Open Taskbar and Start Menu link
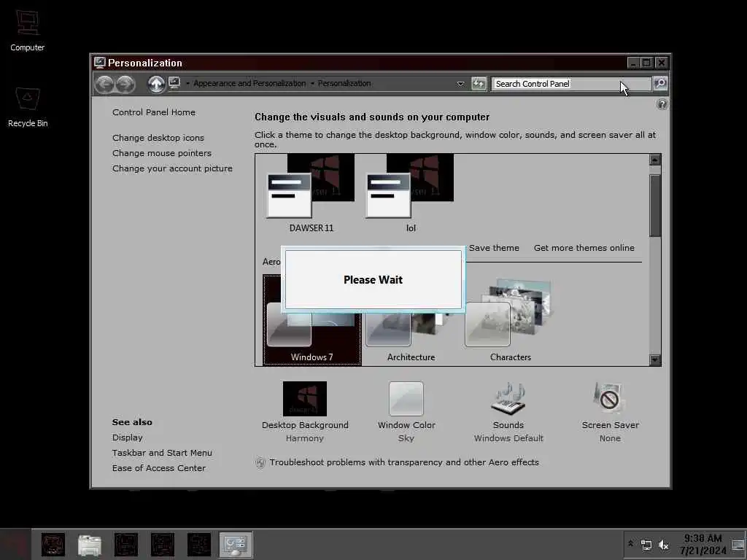 [x=162, y=453]
